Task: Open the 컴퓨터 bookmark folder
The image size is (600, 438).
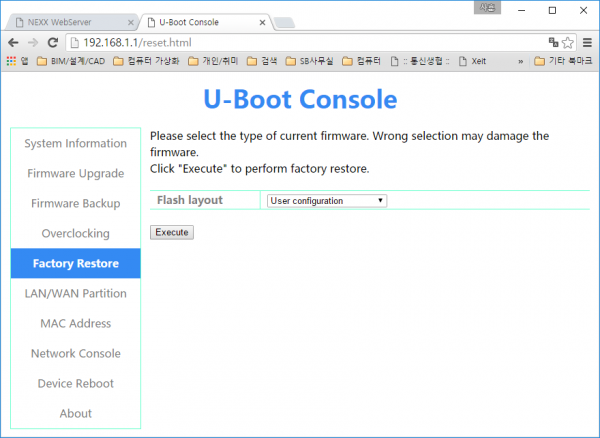Action: [x=362, y=61]
